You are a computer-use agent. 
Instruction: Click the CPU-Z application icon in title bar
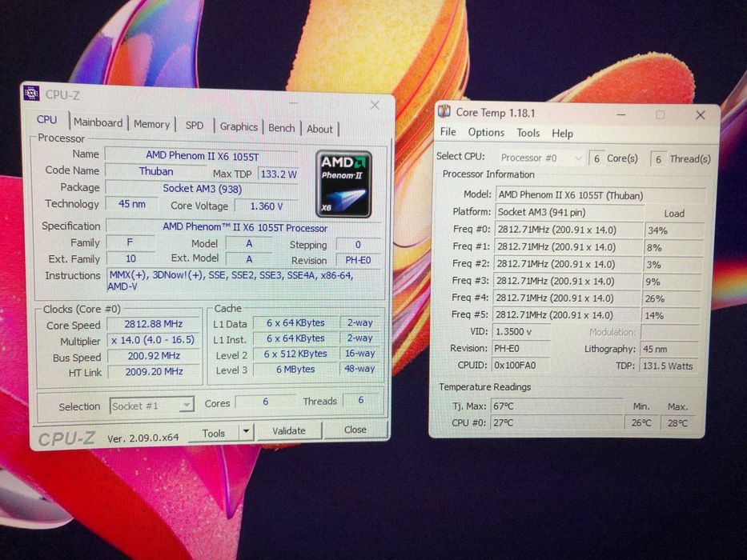coord(31,94)
